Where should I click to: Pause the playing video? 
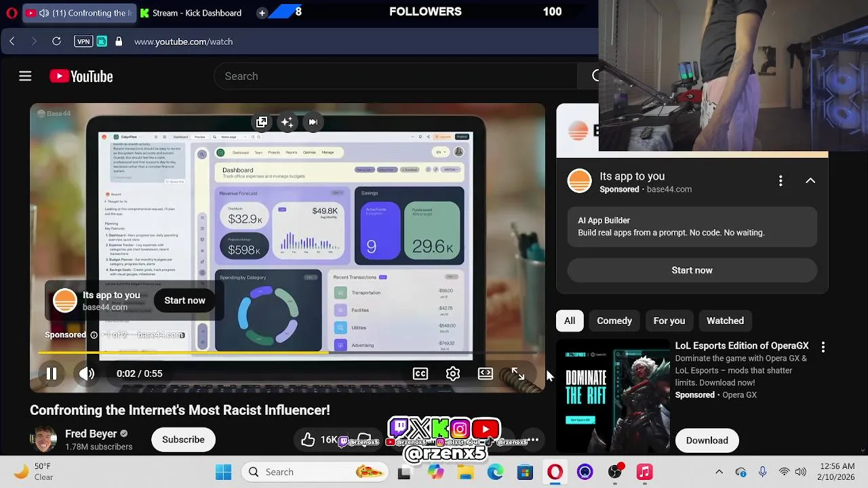coord(52,373)
